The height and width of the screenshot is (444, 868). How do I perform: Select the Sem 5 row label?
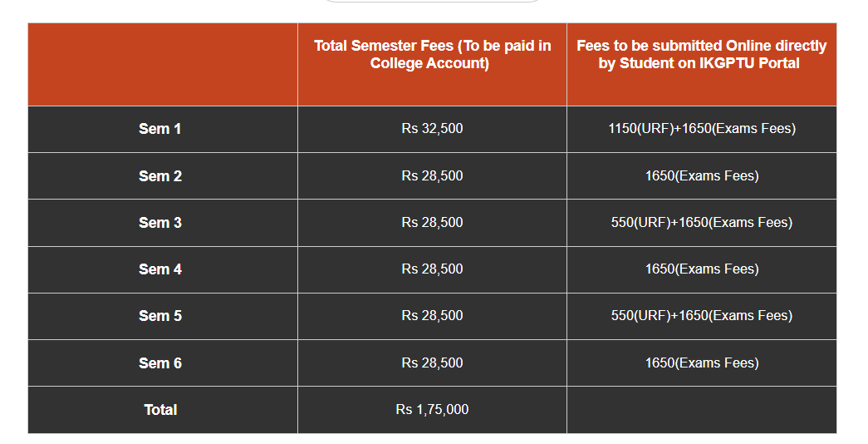[160, 316]
